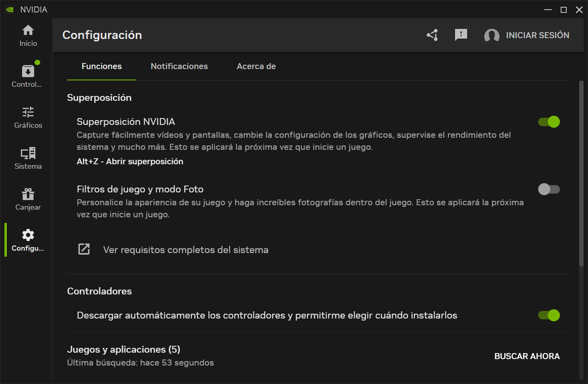Open Canjear gift icon in sidebar
Image resolution: width=588 pixels, height=384 pixels.
tap(28, 194)
